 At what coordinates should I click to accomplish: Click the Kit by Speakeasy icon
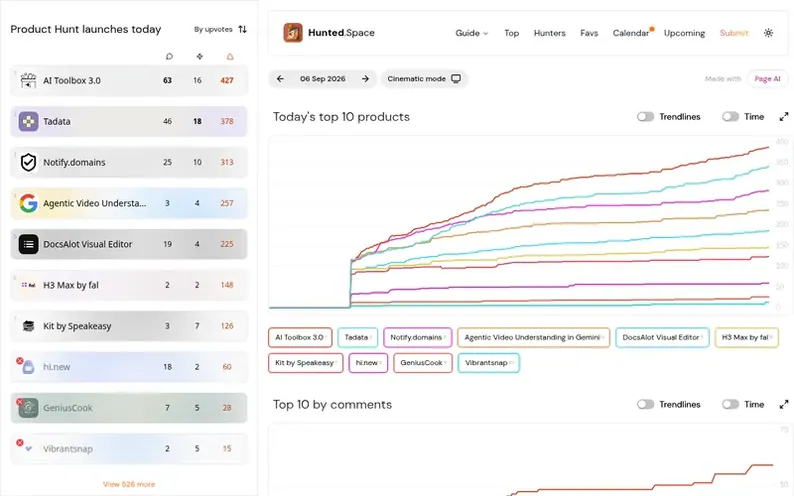click(x=28, y=326)
